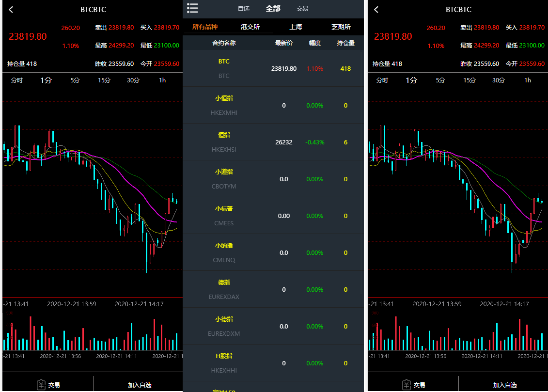
Task: Click 最高 24299.20 on left screen
Action: [114, 46]
